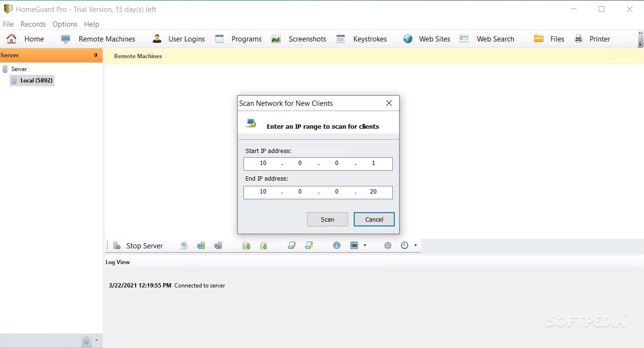The image size is (644, 348).
Task: Click the Start IP last octet showing 1
Action: click(x=373, y=163)
